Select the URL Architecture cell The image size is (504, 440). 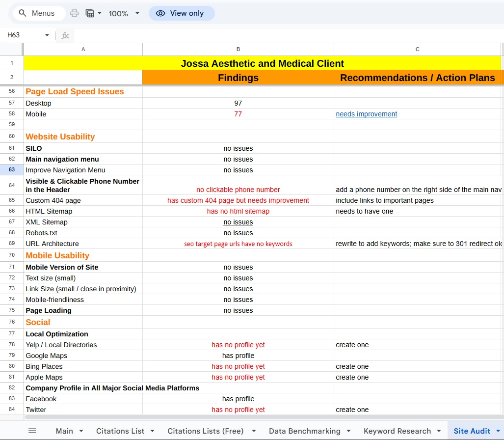point(83,244)
